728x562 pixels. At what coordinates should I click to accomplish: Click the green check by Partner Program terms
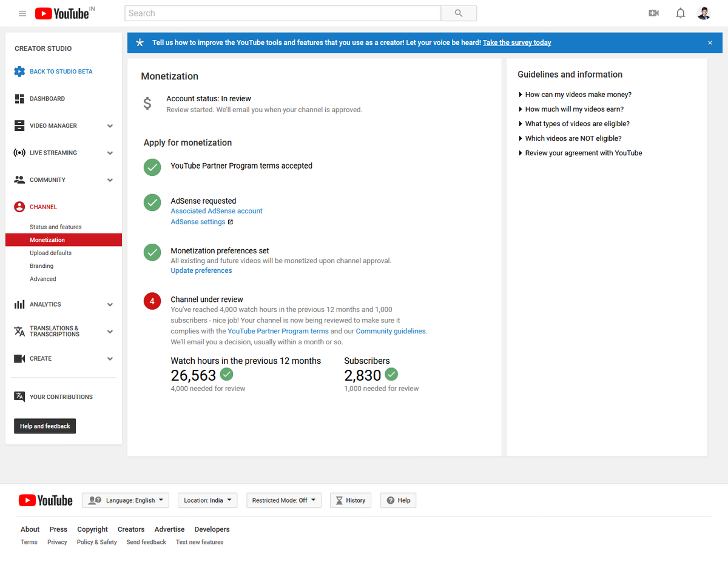tap(152, 167)
